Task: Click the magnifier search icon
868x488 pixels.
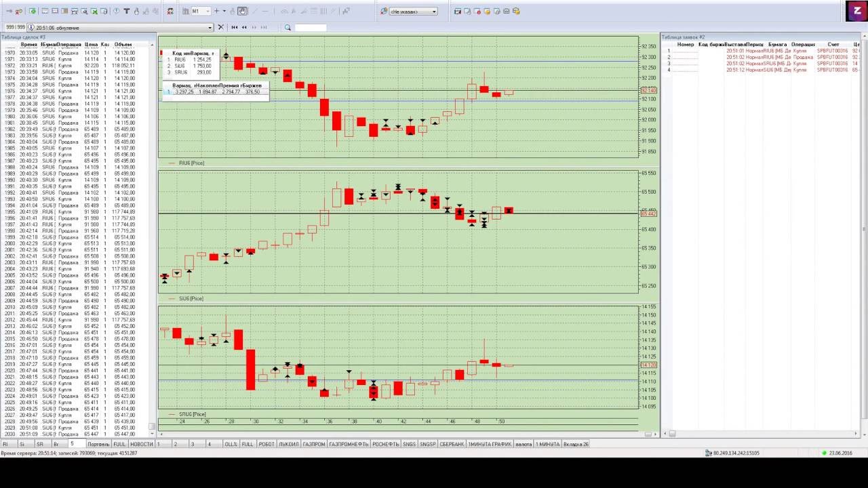Action: 288,27
